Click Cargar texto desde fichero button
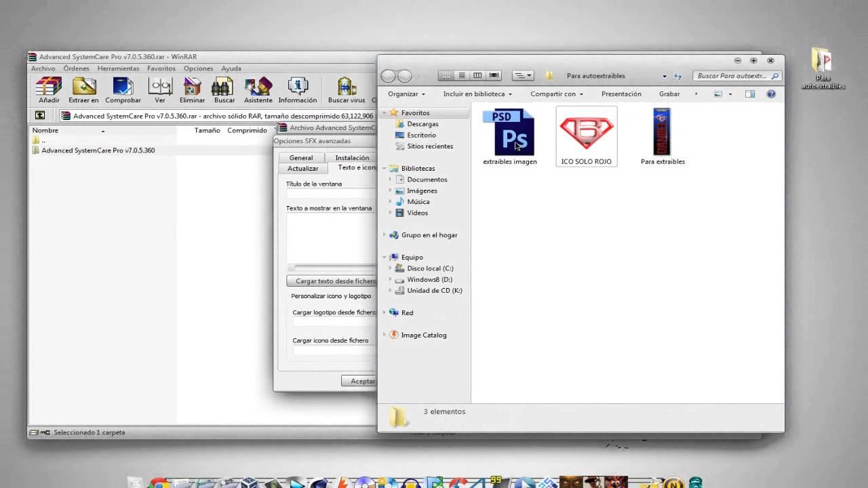 pyautogui.click(x=332, y=281)
